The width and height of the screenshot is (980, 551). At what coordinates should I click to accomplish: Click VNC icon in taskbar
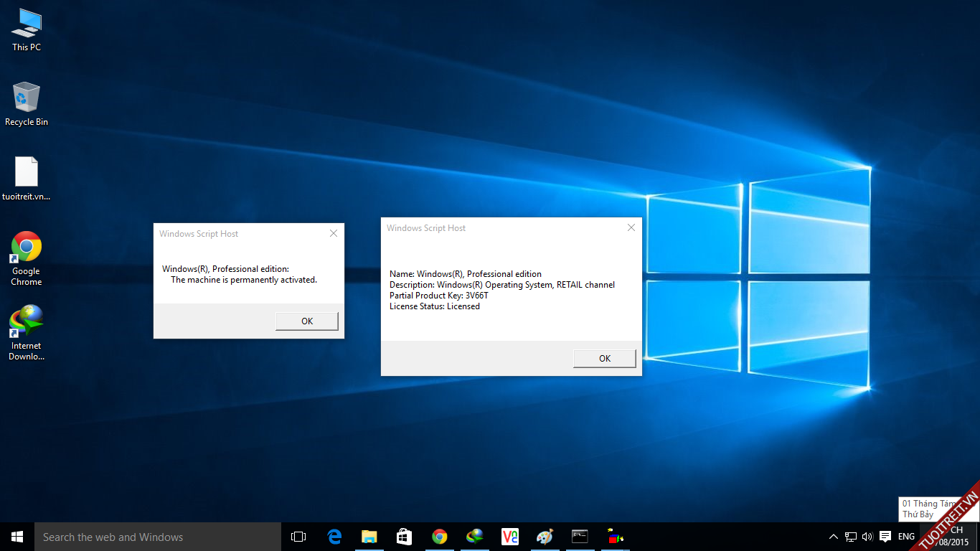510,537
